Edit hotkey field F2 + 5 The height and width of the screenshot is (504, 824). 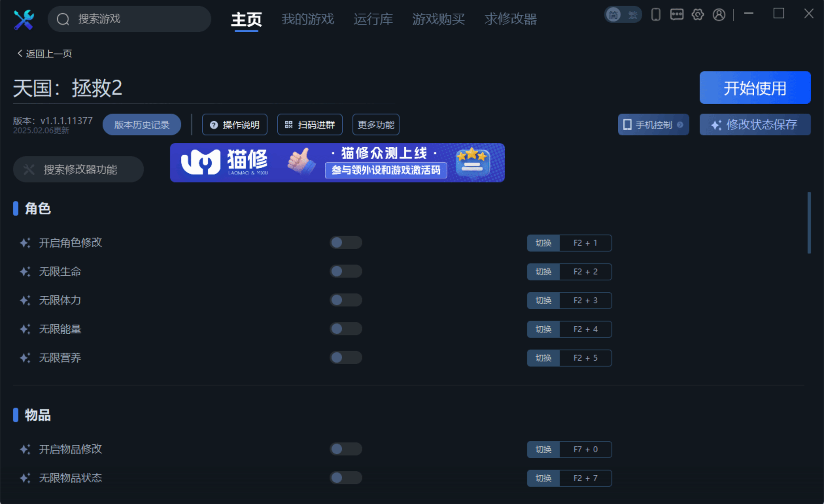pos(586,358)
